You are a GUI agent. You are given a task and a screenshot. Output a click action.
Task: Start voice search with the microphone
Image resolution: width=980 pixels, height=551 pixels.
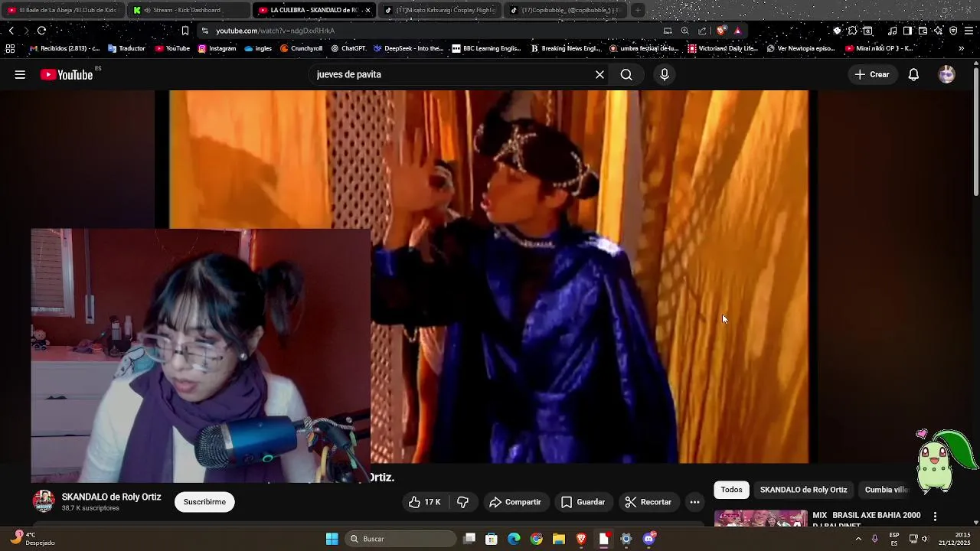[x=665, y=74]
